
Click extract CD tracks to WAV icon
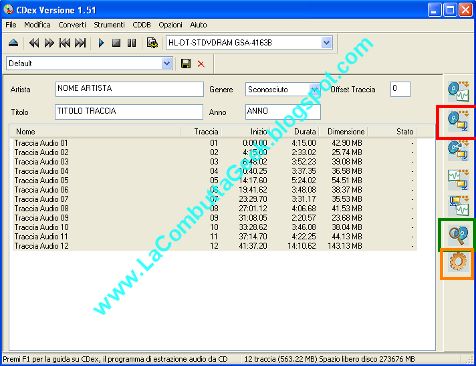click(x=458, y=91)
